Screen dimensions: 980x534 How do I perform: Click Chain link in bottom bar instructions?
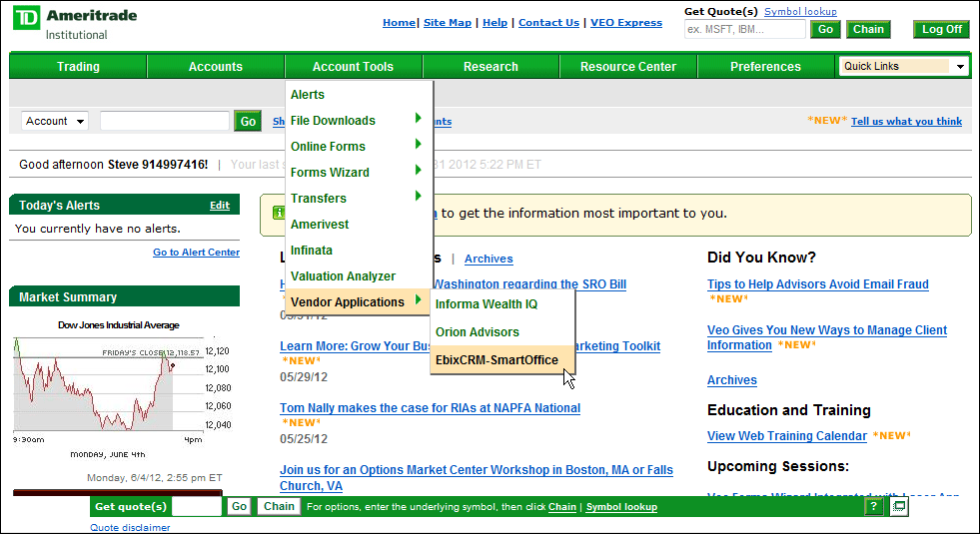click(x=561, y=507)
